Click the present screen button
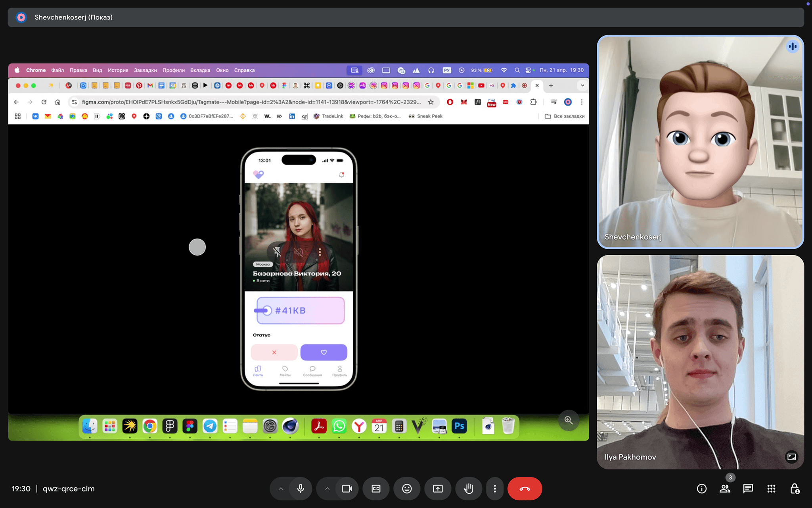This screenshot has width=812, height=508. tap(438, 489)
